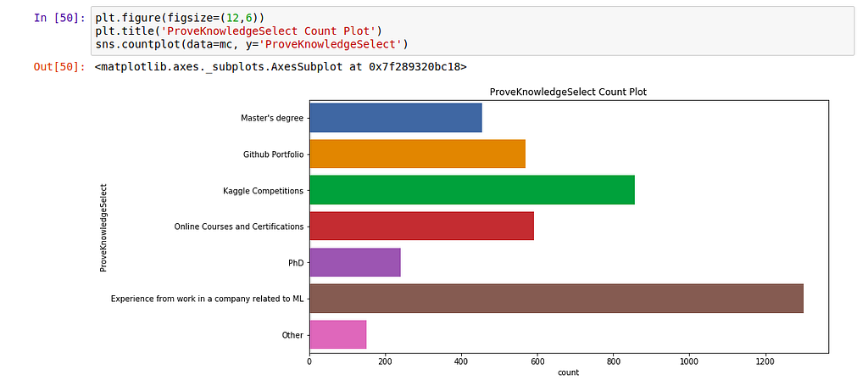The width and height of the screenshot is (868, 386).
Task: Click the sns.countplot code line
Action: coord(251,44)
